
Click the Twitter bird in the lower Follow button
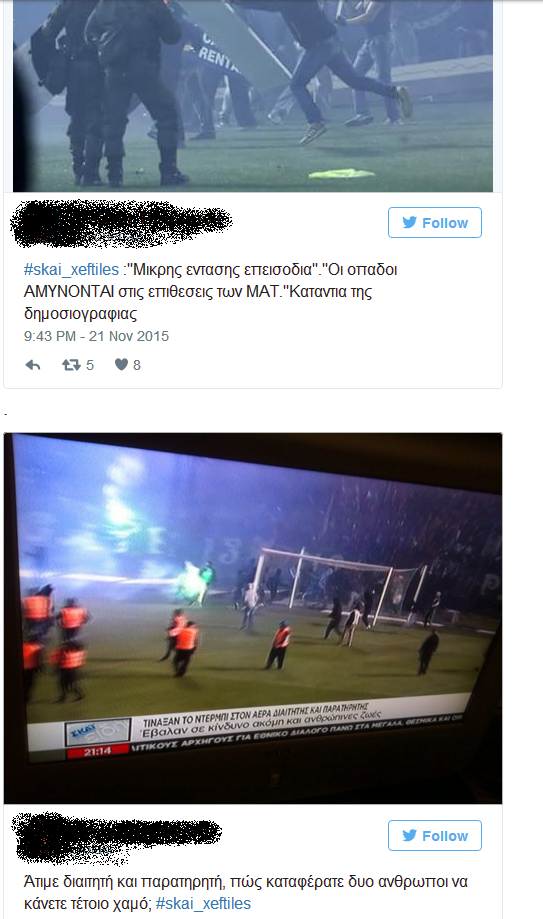tap(409, 836)
